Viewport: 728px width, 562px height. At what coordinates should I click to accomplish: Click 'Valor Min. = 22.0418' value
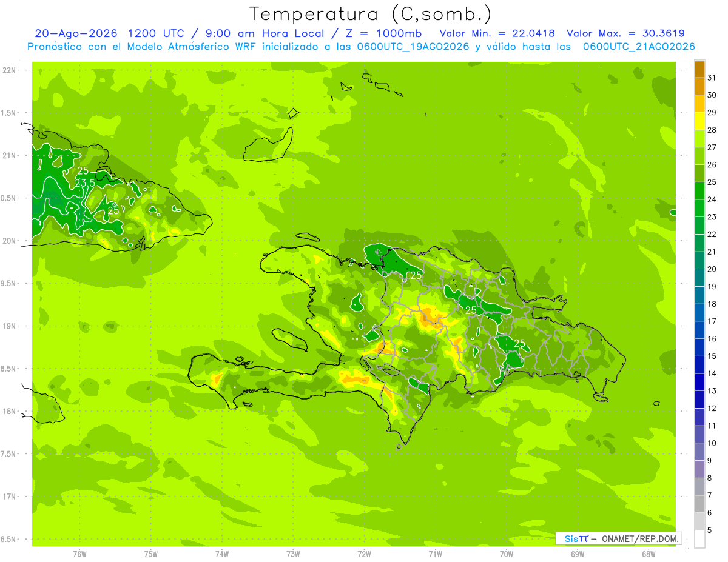pos(497,33)
